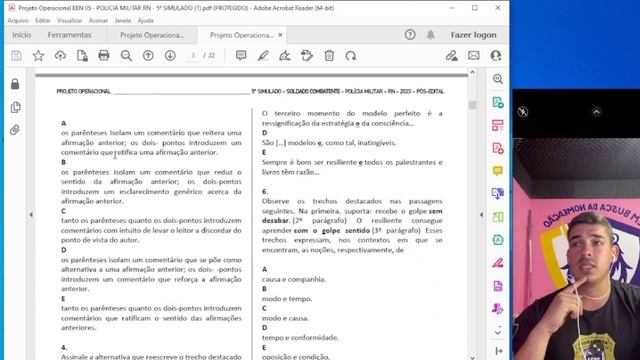Send file by email envelope icon
The width and height of the screenshot is (640, 360).
[x=473, y=55]
